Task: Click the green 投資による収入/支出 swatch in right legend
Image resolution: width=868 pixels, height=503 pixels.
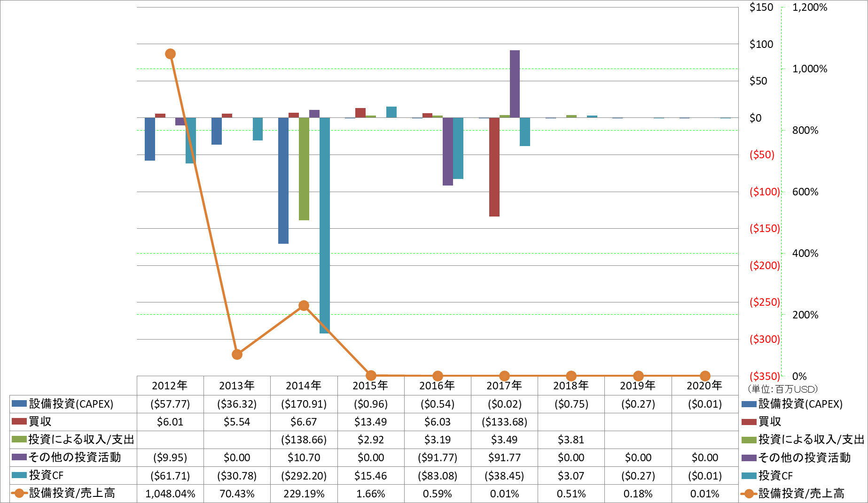Action: pyautogui.click(x=749, y=440)
